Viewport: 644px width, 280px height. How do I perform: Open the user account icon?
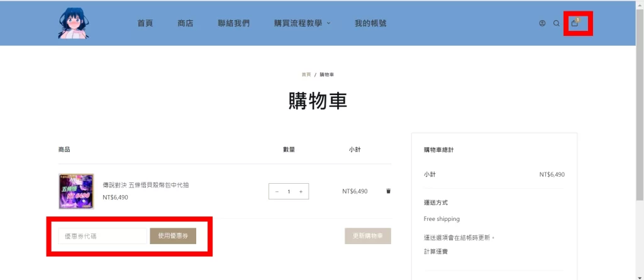(542, 23)
